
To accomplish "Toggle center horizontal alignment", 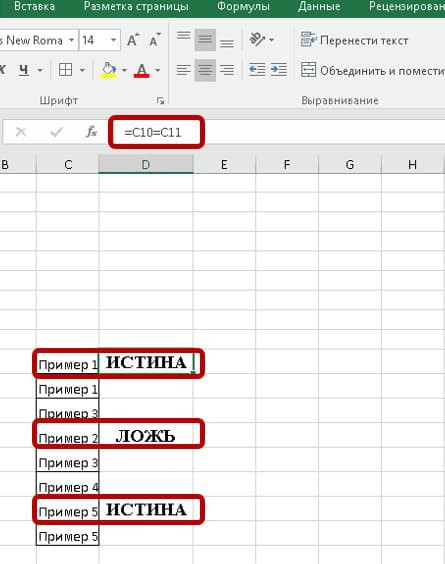I will 205,69.
